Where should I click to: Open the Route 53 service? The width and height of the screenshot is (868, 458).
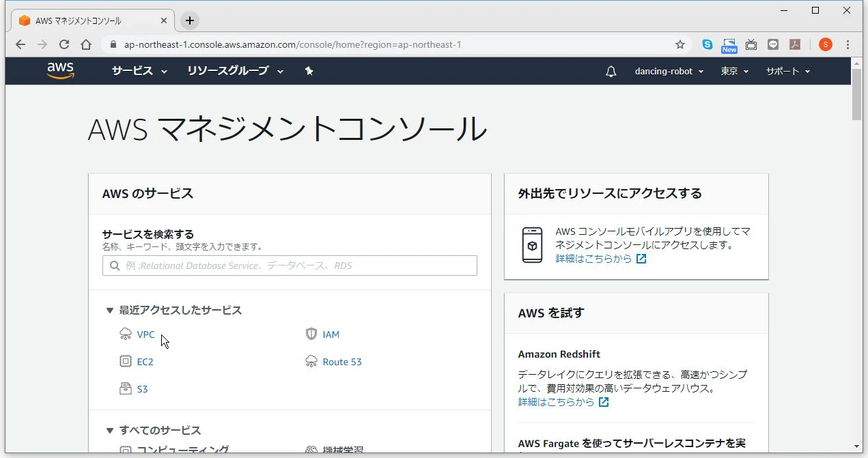pyautogui.click(x=342, y=362)
